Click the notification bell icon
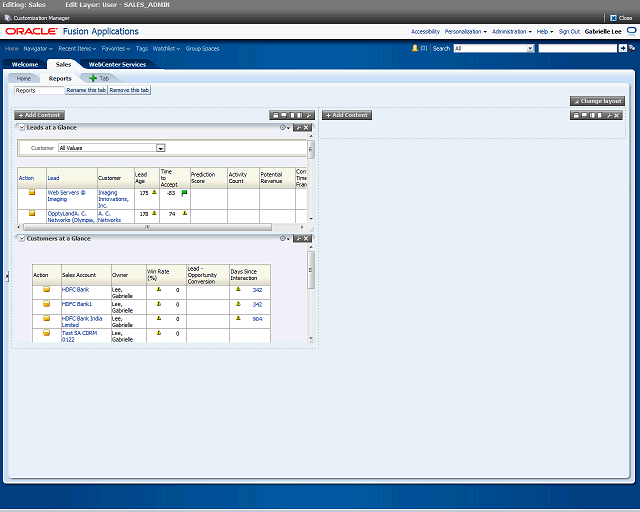 pyautogui.click(x=415, y=48)
